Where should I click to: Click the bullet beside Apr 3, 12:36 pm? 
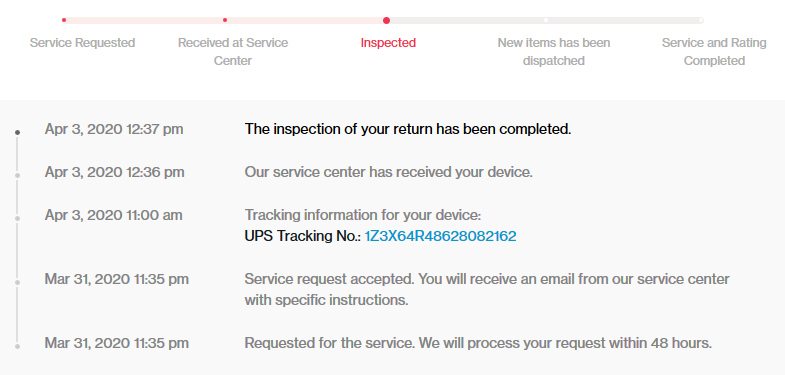coord(18,175)
